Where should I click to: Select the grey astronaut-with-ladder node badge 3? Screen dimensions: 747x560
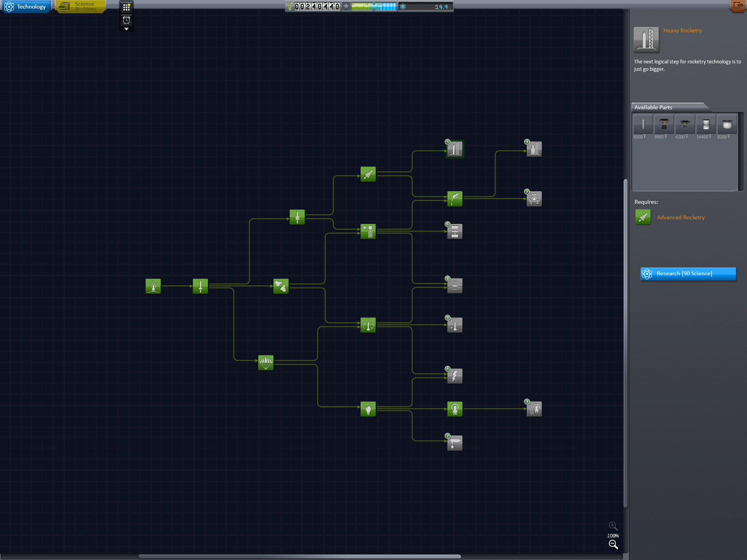[534, 409]
